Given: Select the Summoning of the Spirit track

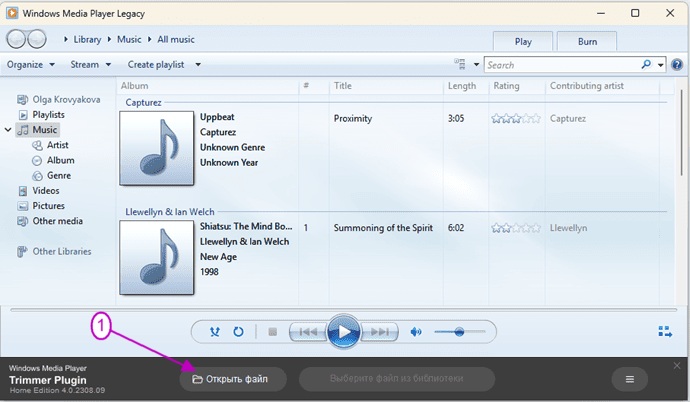Looking at the screenshot, I should click(383, 228).
